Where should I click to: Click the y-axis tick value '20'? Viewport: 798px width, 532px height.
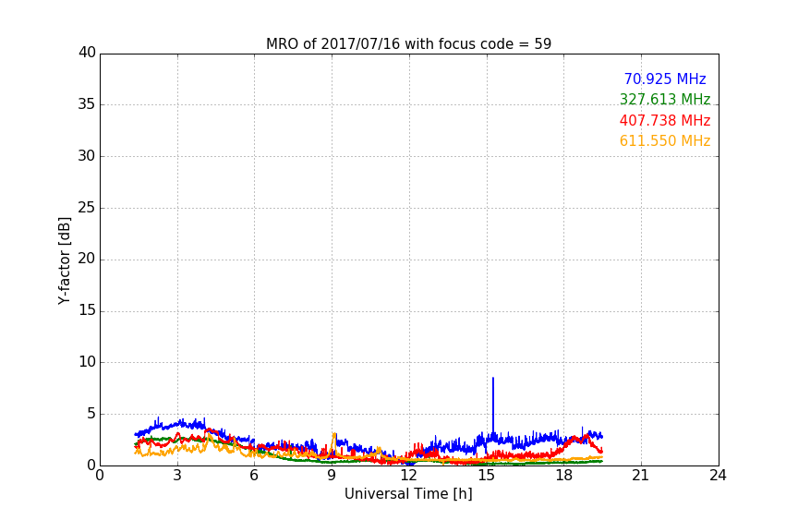tap(87, 260)
